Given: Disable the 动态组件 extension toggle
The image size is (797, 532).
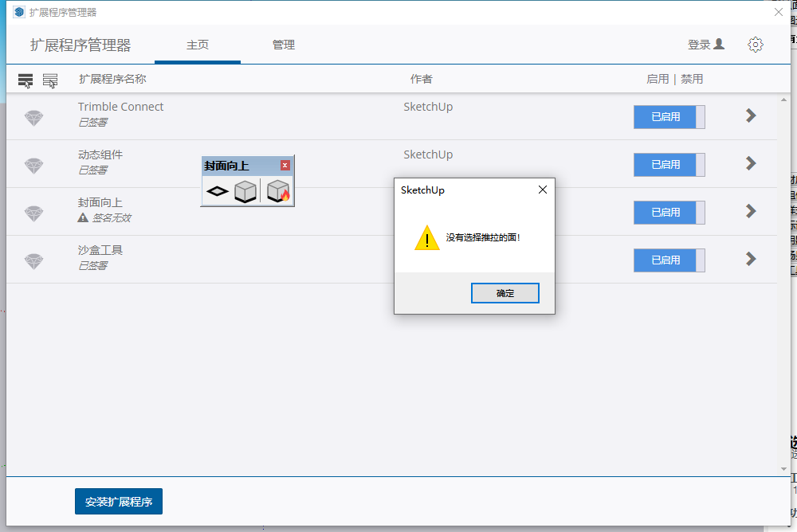Looking at the screenshot, I should [669, 165].
